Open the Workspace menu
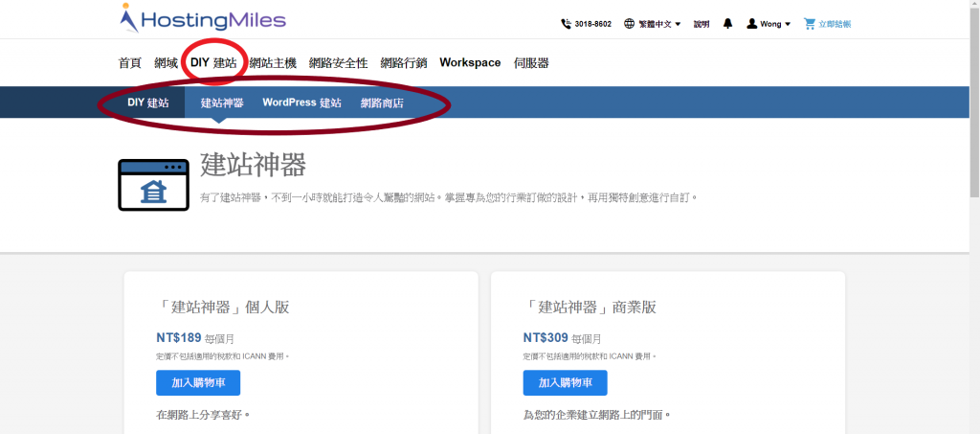980x434 pixels. [470, 63]
